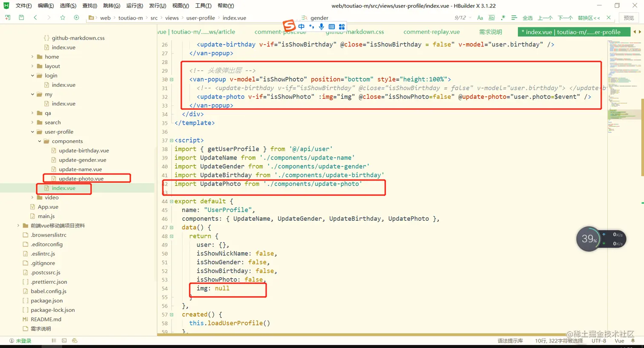Fold export default block at line 44

point(172,201)
